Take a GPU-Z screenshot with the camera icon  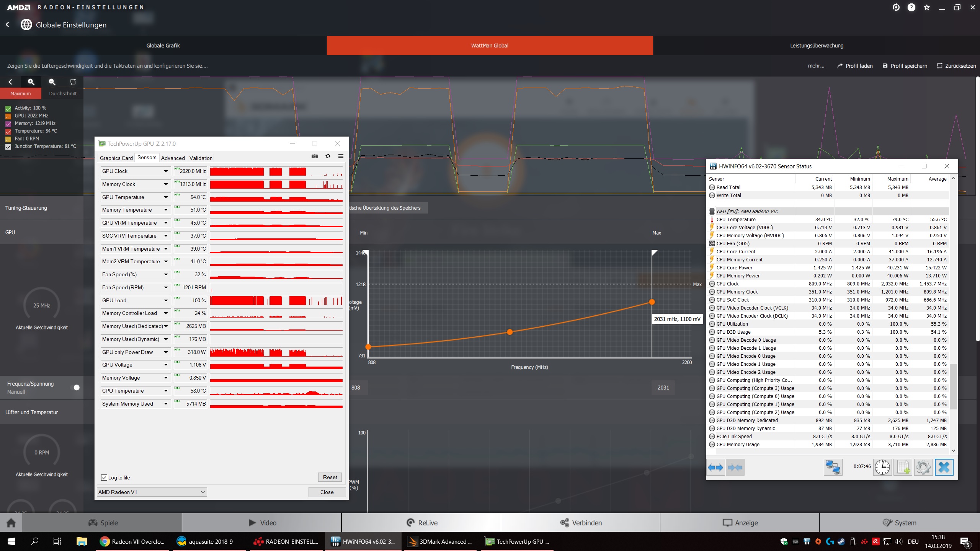pos(315,156)
